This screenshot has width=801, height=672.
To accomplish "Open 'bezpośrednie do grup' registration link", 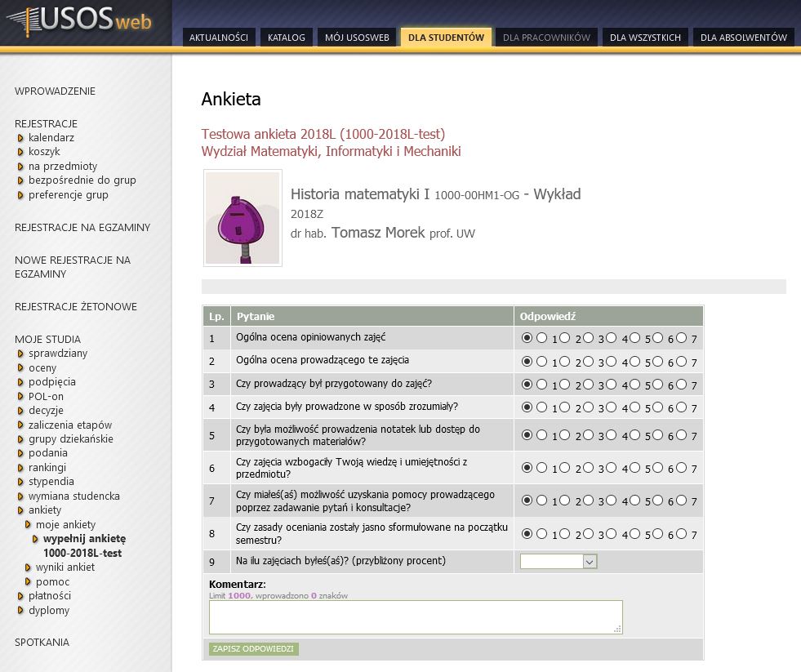I will 82,180.
